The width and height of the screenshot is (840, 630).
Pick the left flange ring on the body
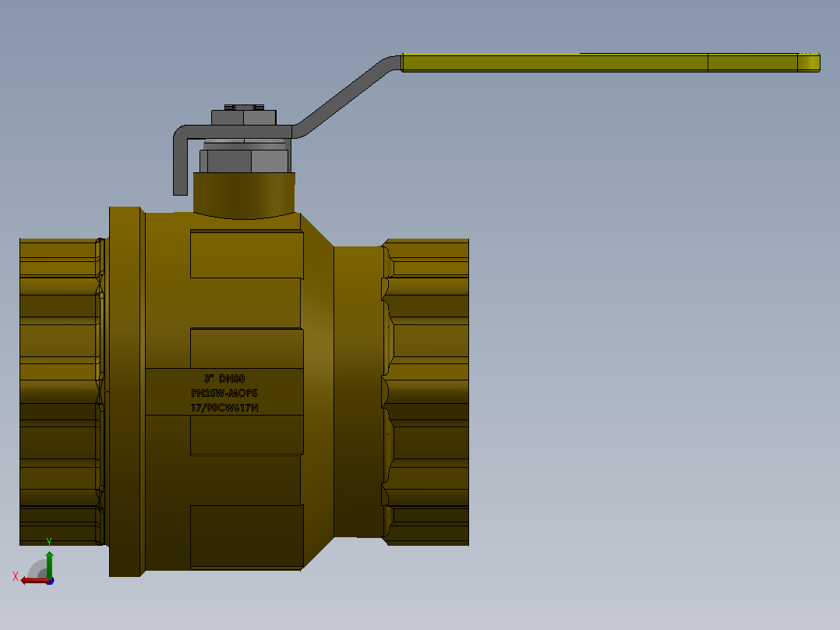tap(127, 391)
